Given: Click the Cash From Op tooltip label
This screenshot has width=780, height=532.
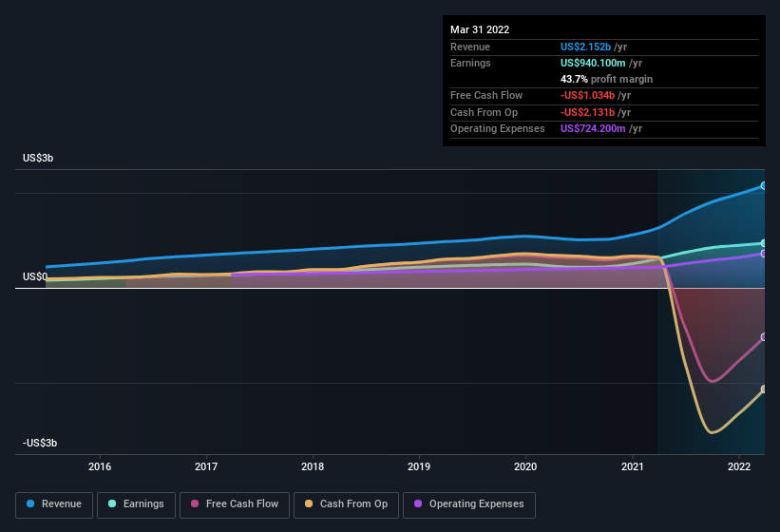Looking at the screenshot, I should tap(484, 112).
